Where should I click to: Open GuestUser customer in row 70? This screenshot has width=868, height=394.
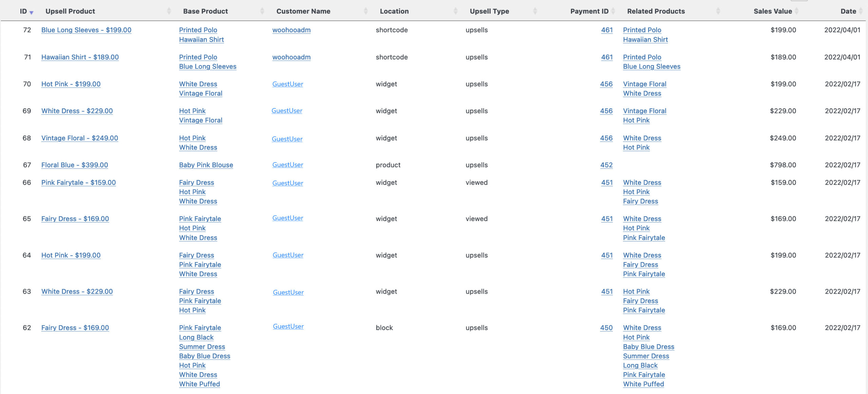288,84
